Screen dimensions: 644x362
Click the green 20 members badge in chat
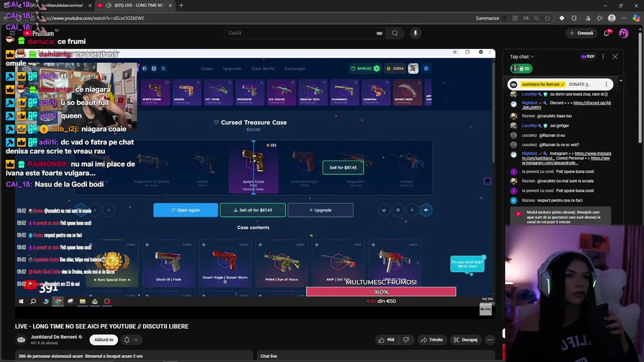521,68
